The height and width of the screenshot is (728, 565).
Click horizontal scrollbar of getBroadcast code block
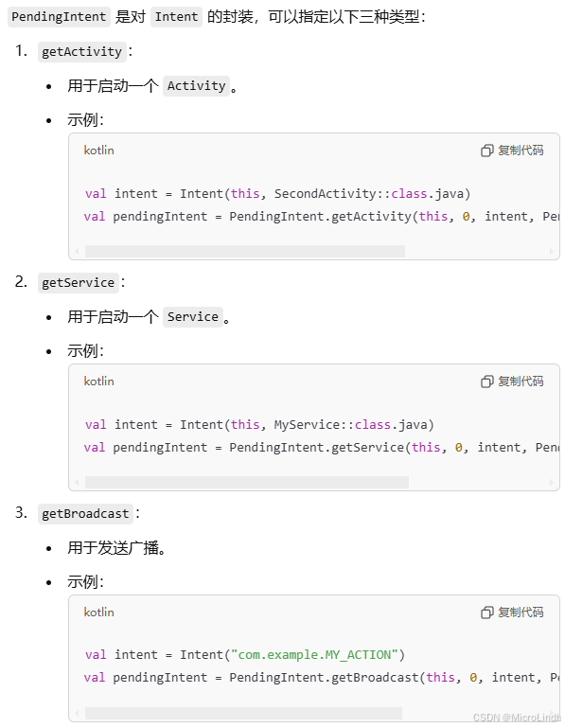point(243,713)
